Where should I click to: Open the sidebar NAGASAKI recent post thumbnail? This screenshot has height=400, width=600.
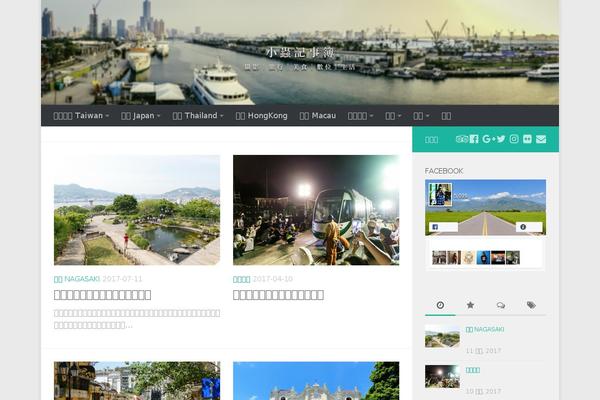tap(442, 336)
